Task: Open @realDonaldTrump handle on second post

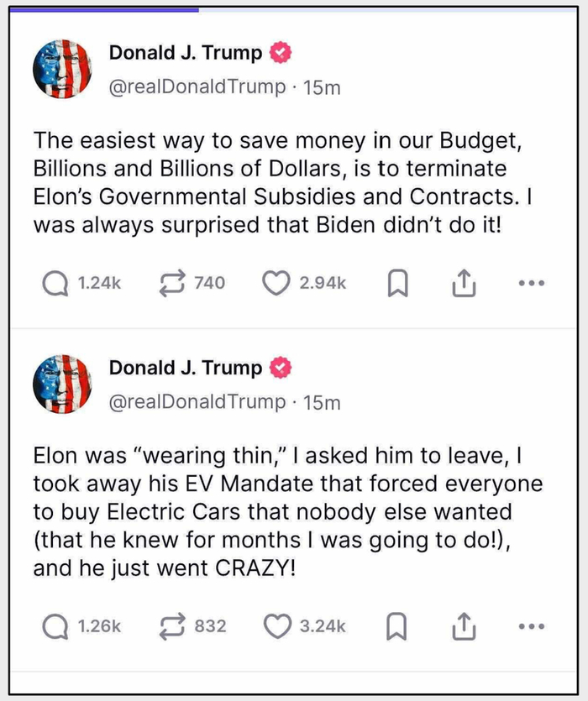Action: tap(197, 402)
